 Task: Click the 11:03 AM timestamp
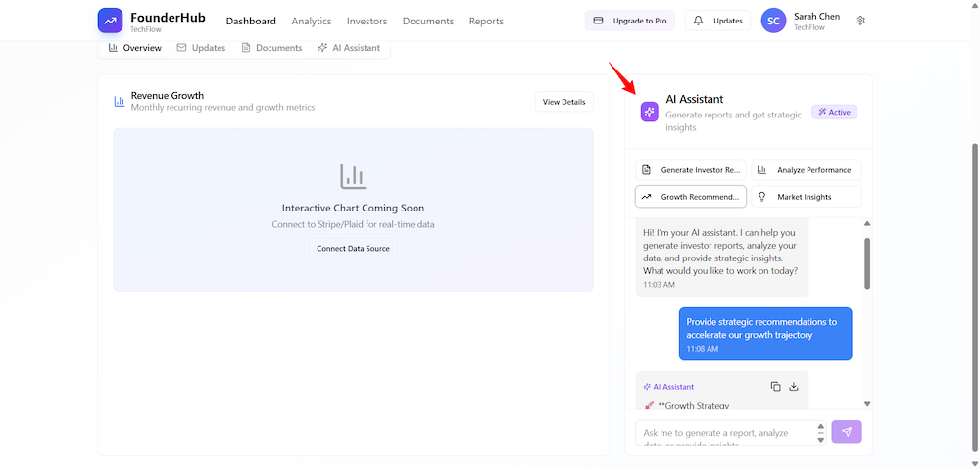pos(659,285)
